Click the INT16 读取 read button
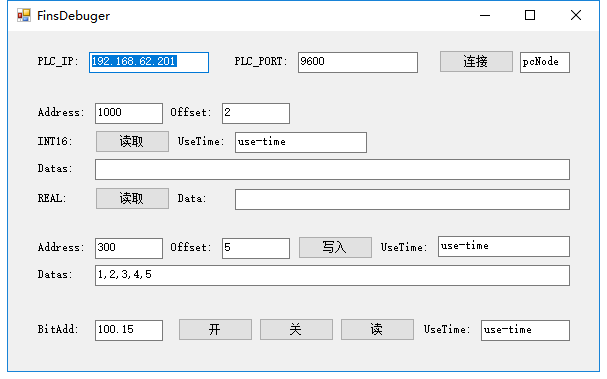The width and height of the screenshot is (607, 379). coord(132,141)
